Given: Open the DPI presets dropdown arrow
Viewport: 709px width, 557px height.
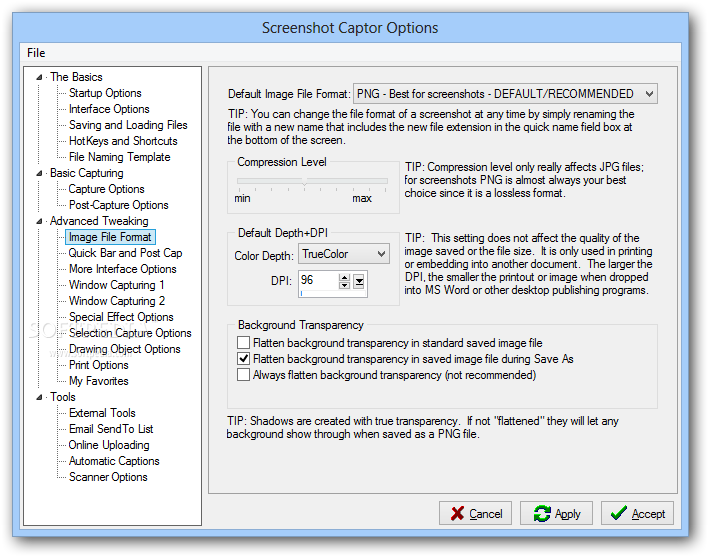Looking at the screenshot, I should pos(359,282).
